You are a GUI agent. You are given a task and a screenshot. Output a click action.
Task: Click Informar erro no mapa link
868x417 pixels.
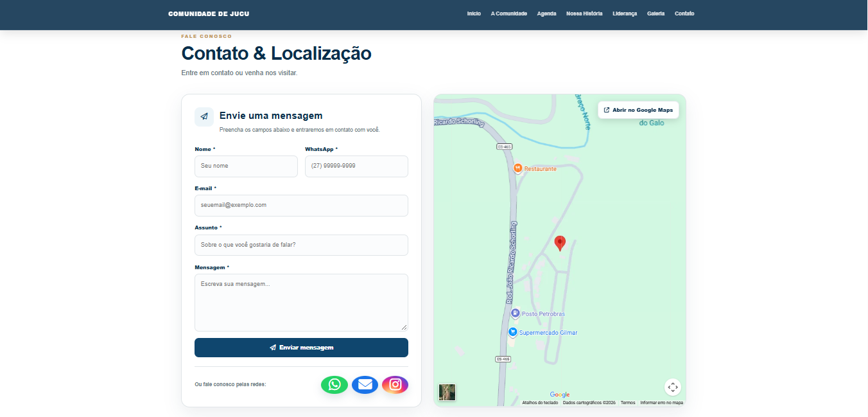click(661, 403)
